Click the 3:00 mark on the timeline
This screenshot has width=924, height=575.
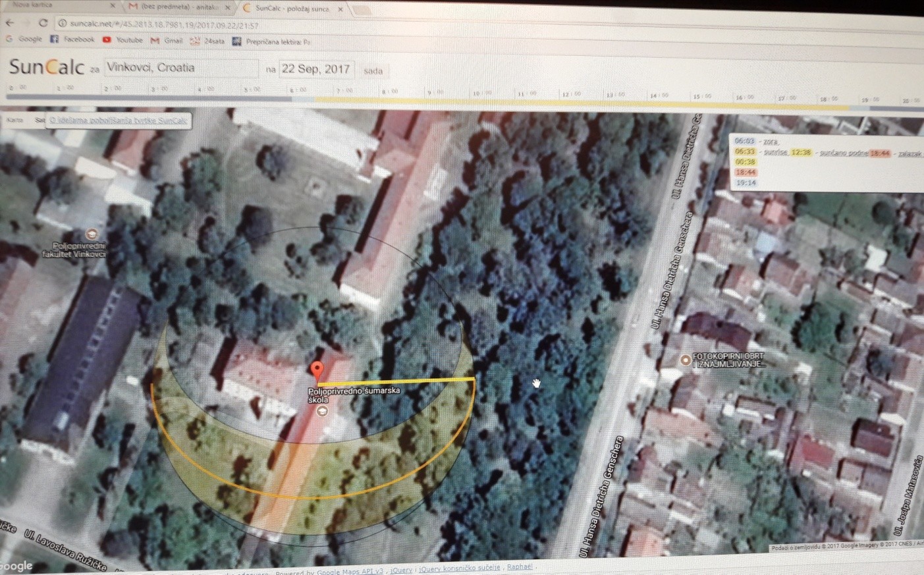coord(159,88)
